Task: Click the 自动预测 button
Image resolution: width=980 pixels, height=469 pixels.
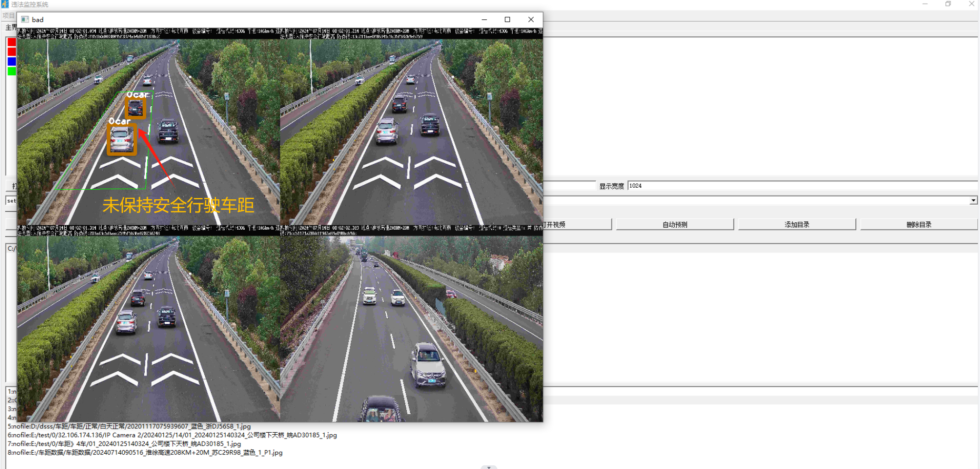Action: 675,225
